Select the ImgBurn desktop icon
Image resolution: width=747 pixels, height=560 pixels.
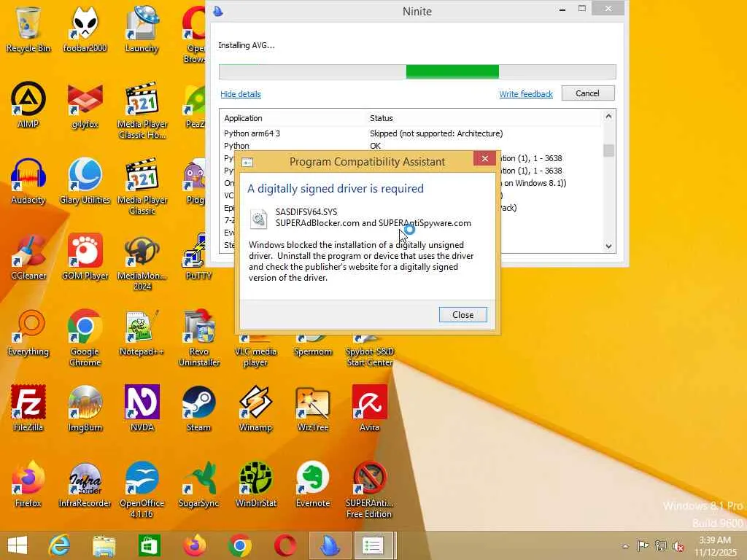pyautogui.click(x=85, y=408)
